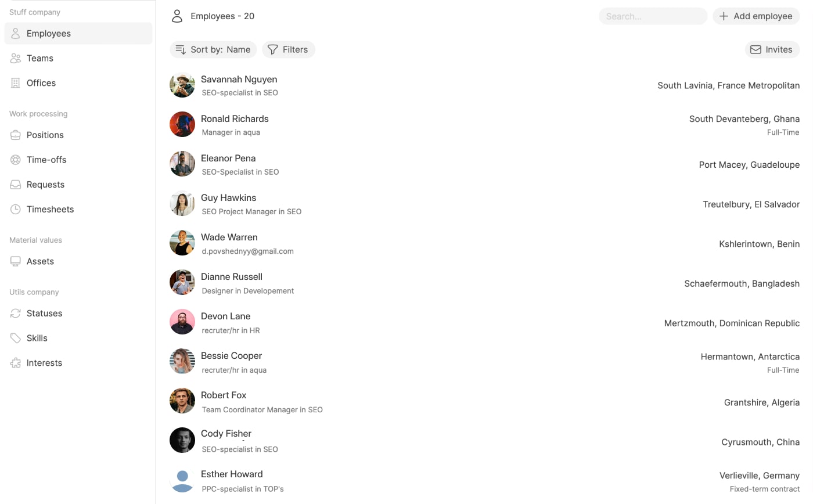Click the Requests inbox icon

coord(16,185)
